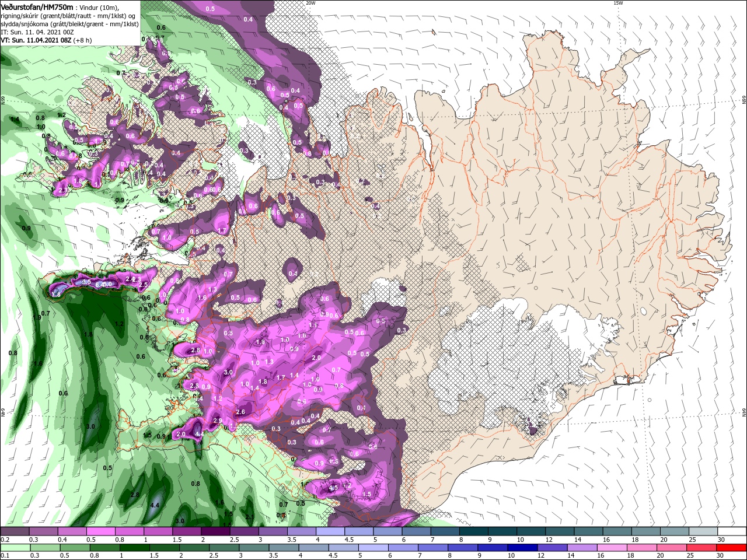The width and height of the screenshot is (747, 560).
Task: Pick the darkest purple snow swatch for 2–2.5
Action: pos(215,531)
